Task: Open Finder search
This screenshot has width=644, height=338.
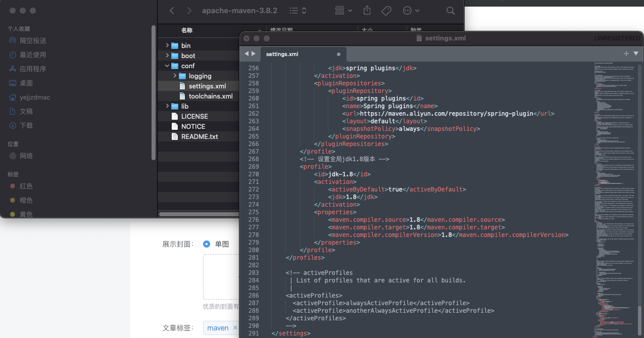Action: click(451, 11)
